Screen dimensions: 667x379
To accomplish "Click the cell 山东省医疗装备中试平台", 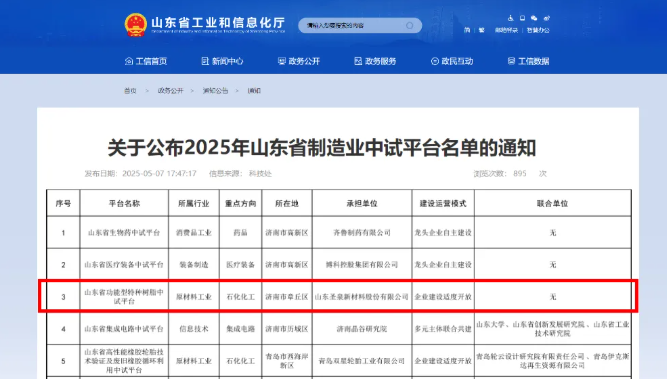I will (x=124, y=265).
